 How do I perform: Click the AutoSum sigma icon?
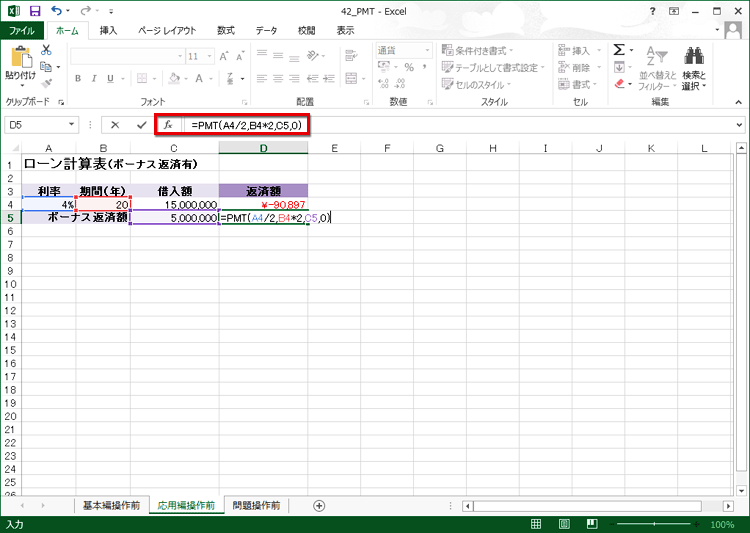click(619, 50)
